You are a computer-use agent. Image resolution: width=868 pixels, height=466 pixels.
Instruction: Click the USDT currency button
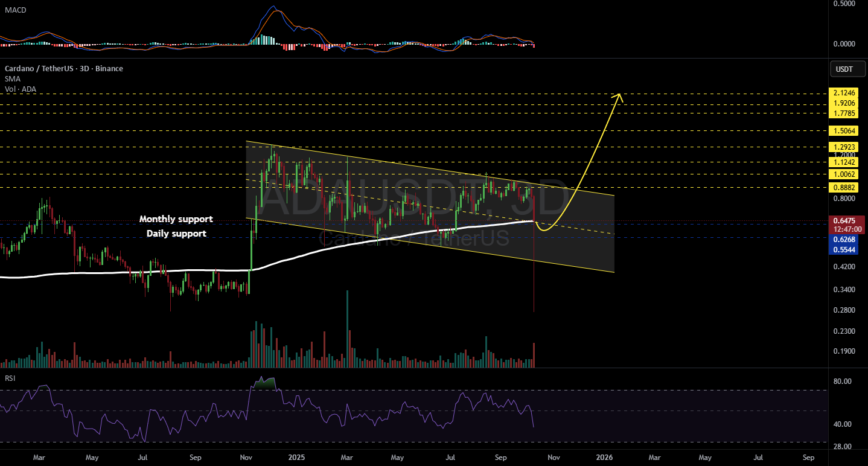844,69
